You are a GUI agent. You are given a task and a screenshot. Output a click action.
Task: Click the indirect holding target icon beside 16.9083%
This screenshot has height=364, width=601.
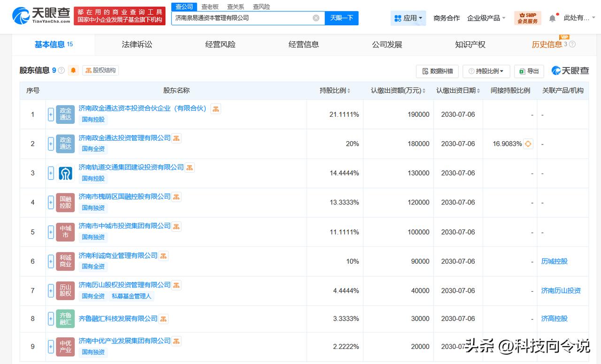pos(528,144)
